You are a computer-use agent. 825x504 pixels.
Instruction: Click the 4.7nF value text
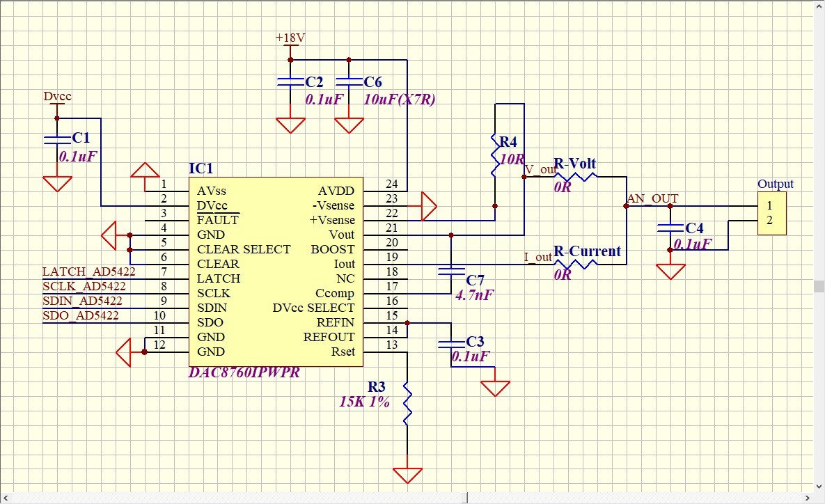pyautogui.click(x=475, y=295)
